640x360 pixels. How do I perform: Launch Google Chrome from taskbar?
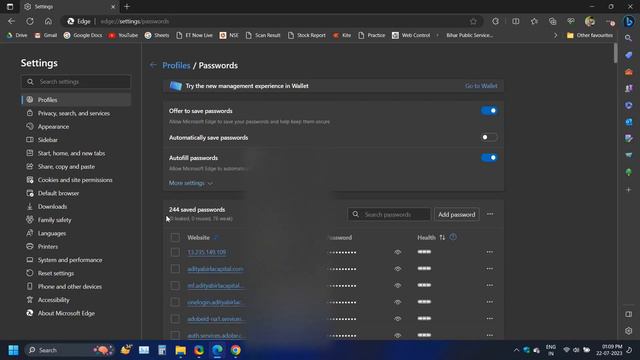pyautogui.click(x=236, y=350)
